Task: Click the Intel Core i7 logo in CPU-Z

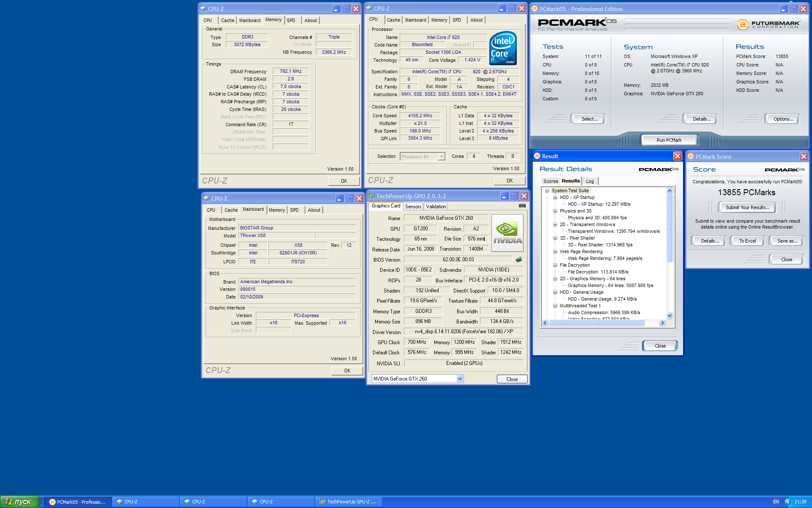Action: tap(503, 48)
